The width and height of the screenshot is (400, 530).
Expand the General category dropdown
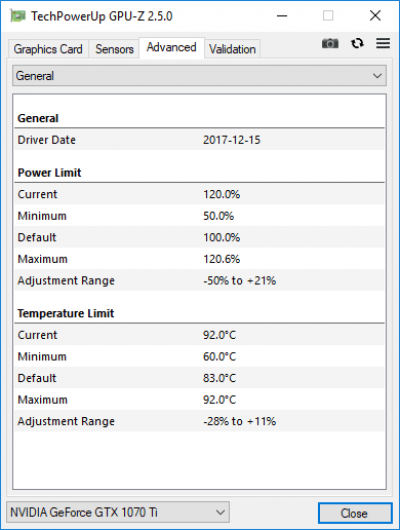tap(199, 76)
